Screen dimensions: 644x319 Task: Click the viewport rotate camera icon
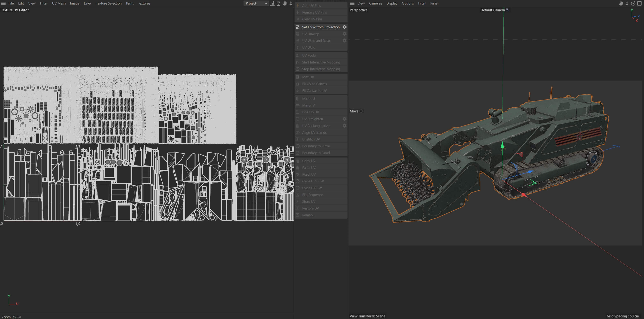(633, 3)
